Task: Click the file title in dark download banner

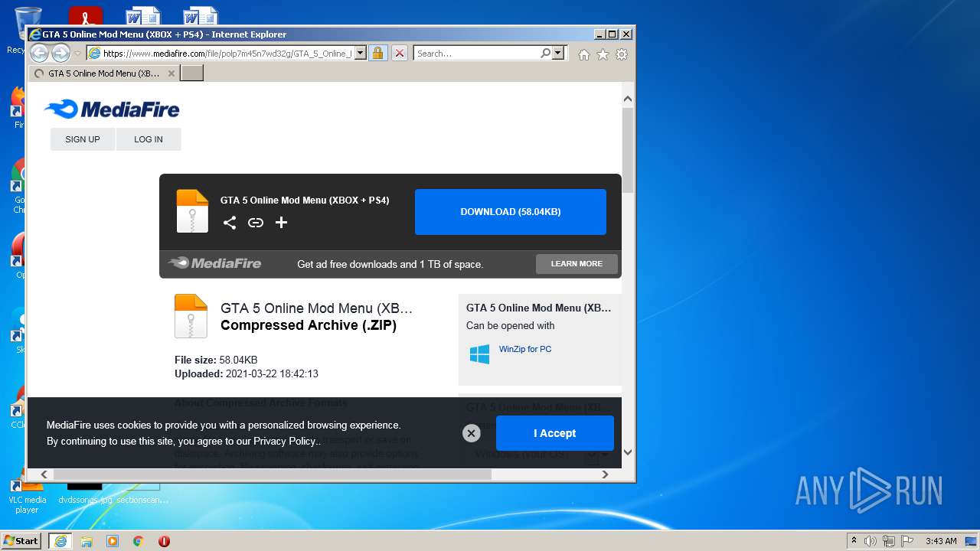Action: click(305, 201)
